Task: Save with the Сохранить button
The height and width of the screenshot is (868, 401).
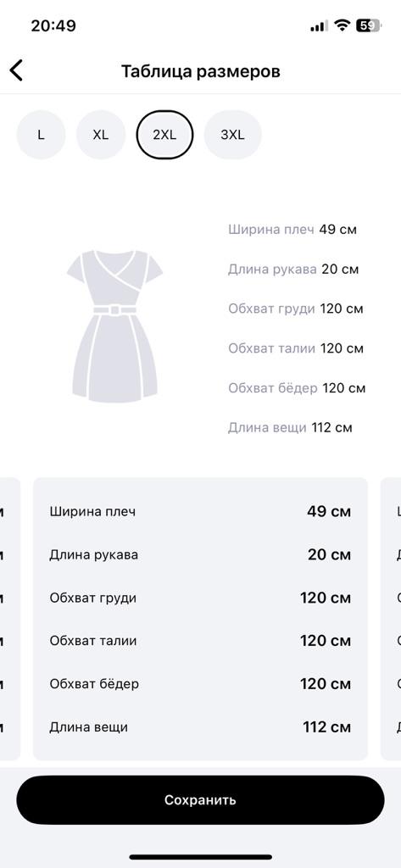Action: 200,800
